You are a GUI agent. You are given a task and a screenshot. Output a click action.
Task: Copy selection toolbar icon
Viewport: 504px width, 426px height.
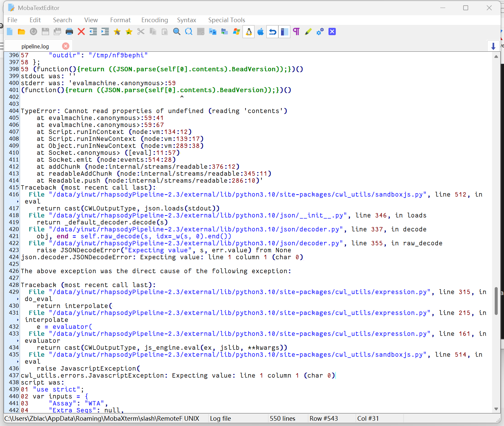click(x=153, y=31)
